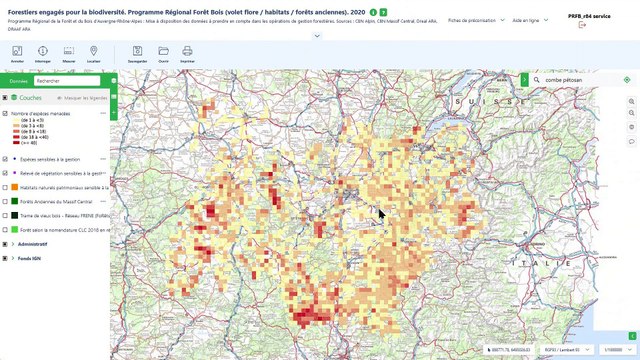Click the Rechercher layer search field
Viewport: 640px width, 360px height.
pyautogui.click(x=67, y=81)
